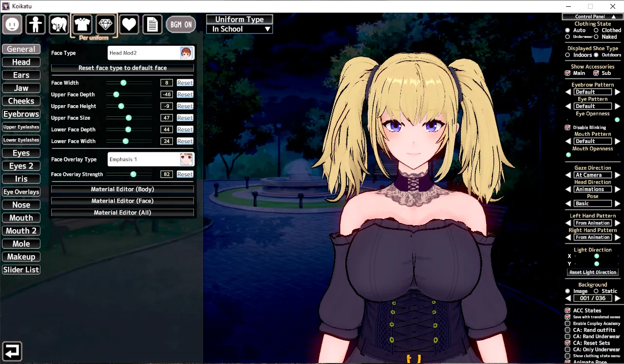The image size is (624, 364).
Task: Choose Indoors shoe type
Action: pyautogui.click(x=567, y=55)
